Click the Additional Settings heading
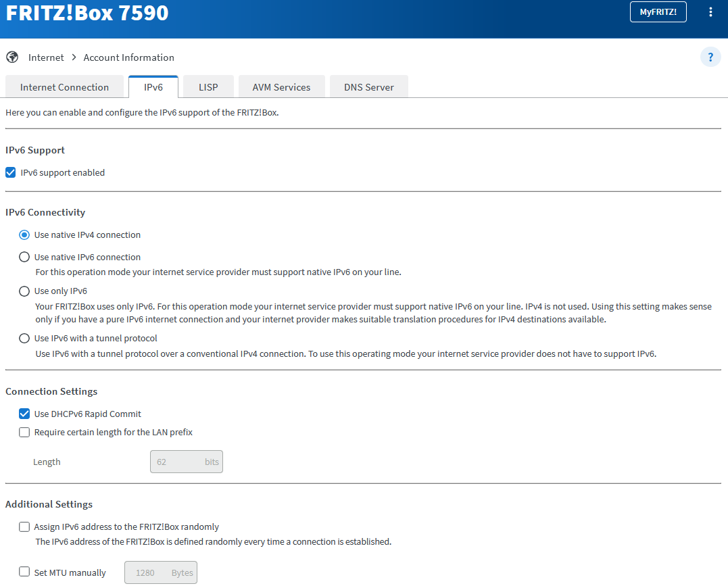 (x=49, y=504)
